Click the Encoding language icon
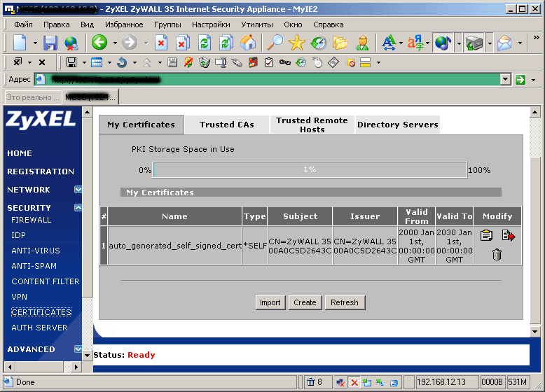Viewport: 545px width, 392px height. tap(415, 43)
